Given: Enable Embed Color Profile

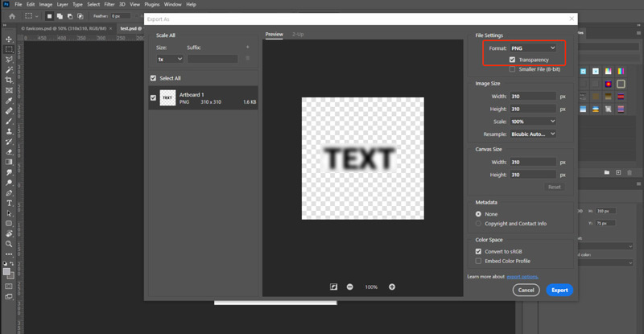Looking at the screenshot, I should point(478,261).
